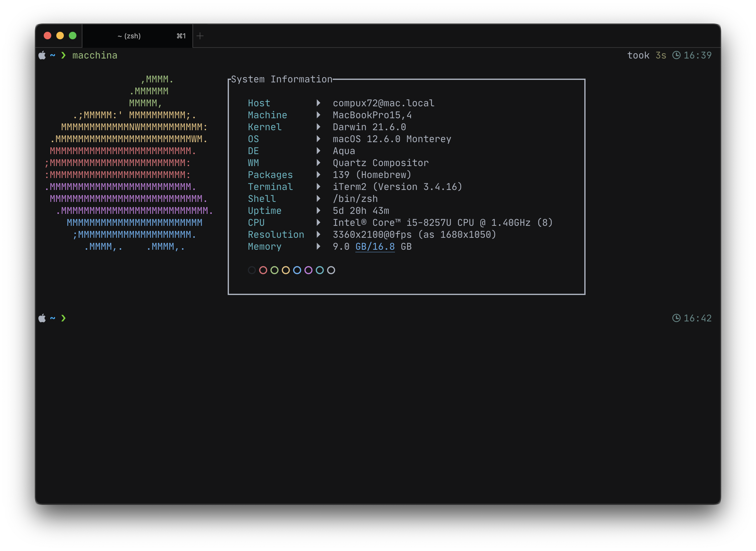Click the cyan color circle

pyautogui.click(x=320, y=270)
